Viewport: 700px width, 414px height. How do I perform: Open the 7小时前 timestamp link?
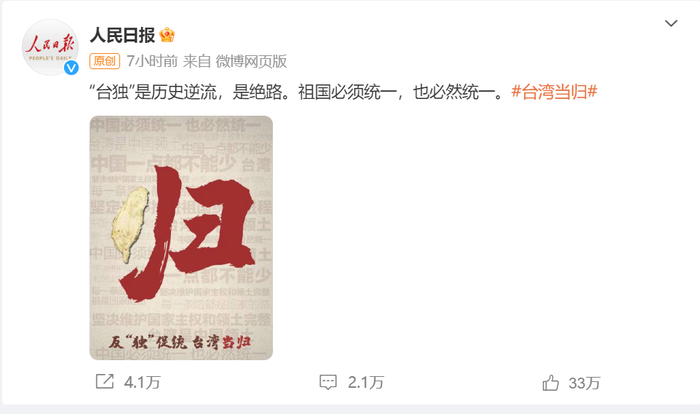pos(152,61)
